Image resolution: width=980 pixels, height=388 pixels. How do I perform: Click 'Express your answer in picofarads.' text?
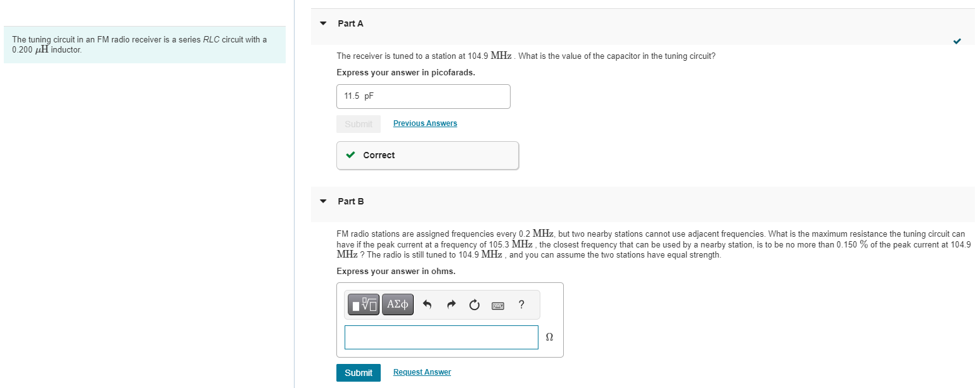click(405, 73)
